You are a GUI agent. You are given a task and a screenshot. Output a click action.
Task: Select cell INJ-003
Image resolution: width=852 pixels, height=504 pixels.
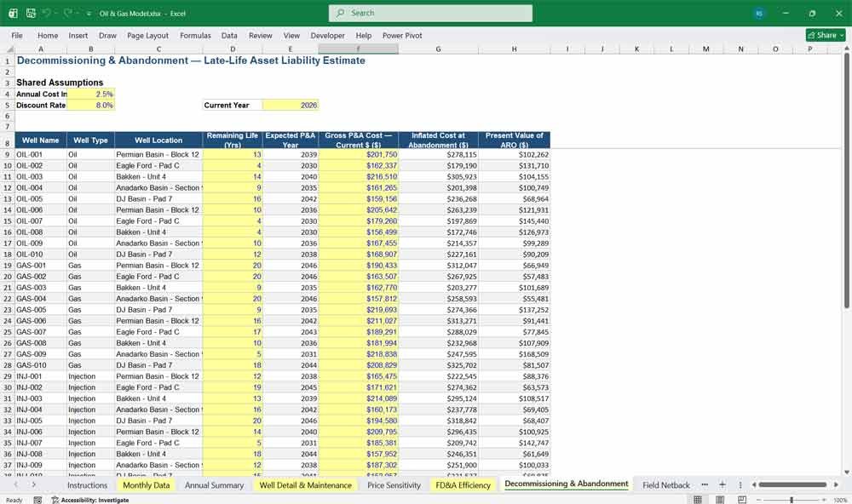(41, 398)
